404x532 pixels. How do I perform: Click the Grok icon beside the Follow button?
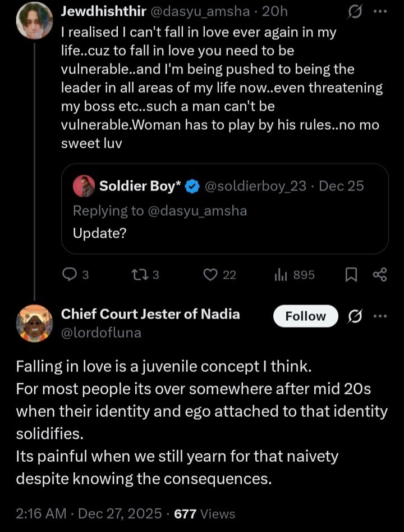(355, 316)
